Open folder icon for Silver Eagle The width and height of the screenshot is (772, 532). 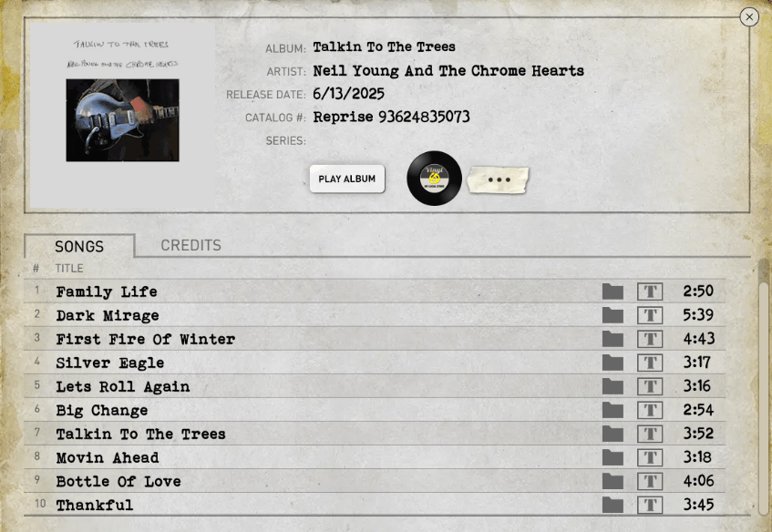(x=612, y=363)
